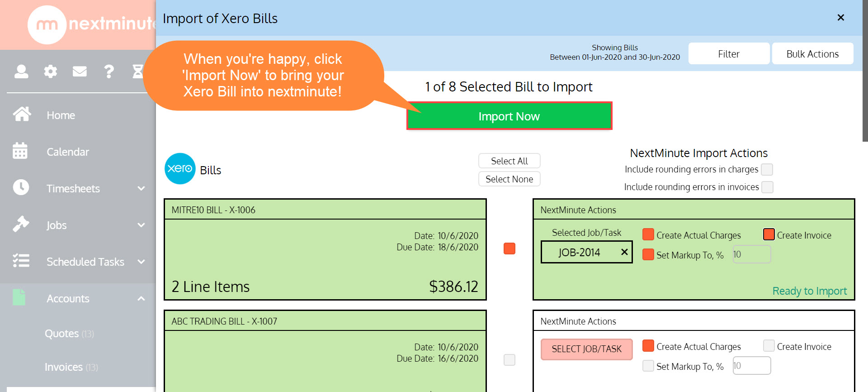Open the Bulk Actions menu
This screenshot has height=392, width=868.
click(812, 54)
